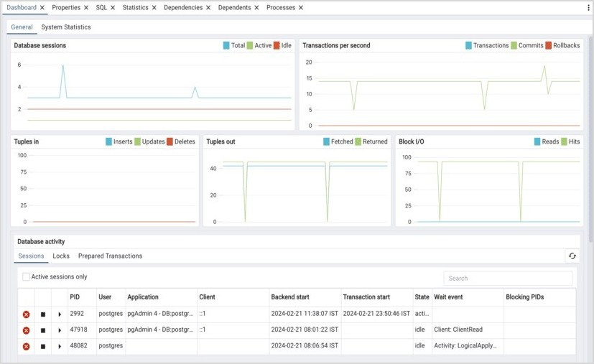Viewport: 594px width, 364px height.
Task: Refresh the Database activity table
Action: pos(572,256)
